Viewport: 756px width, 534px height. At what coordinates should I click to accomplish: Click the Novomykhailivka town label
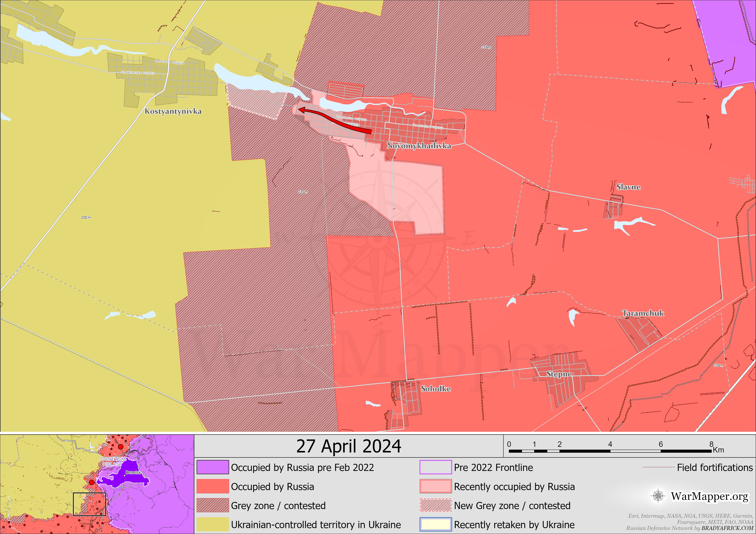coord(419,146)
